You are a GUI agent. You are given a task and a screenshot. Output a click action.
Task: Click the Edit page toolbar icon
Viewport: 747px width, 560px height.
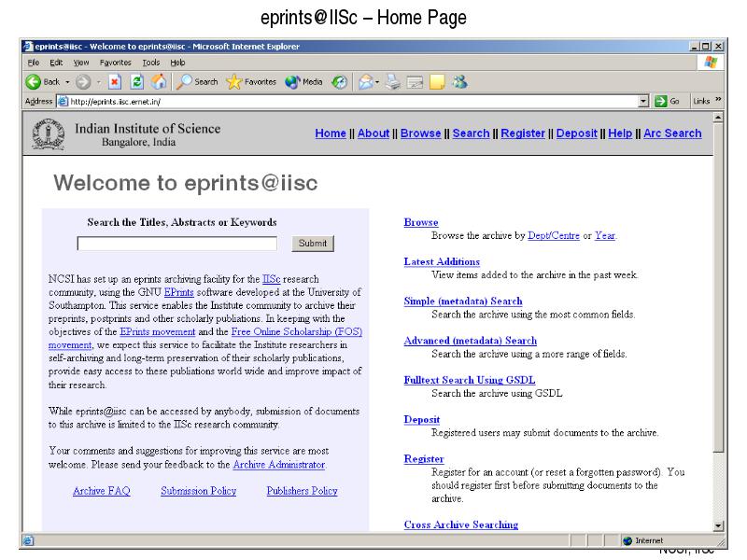pyautogui.click(x=415, y=82)
